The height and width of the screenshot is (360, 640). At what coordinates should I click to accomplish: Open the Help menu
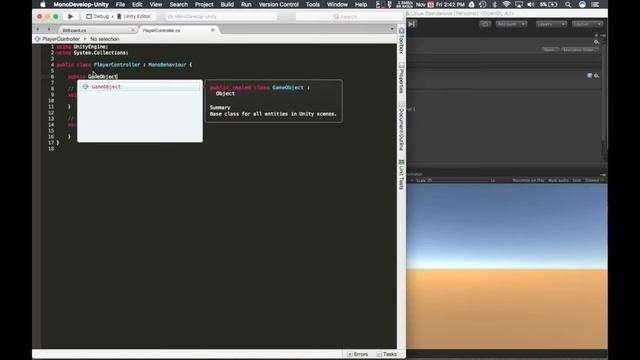[x=361, y=4]
